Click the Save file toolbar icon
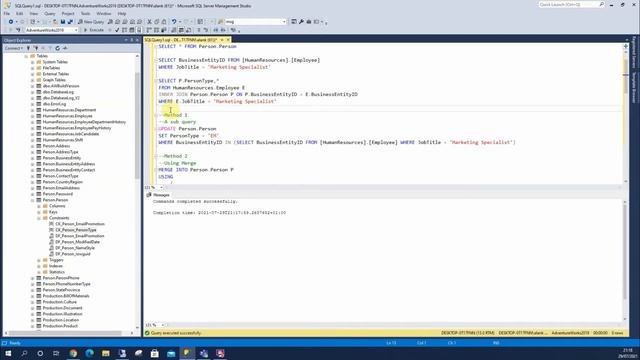This screenshot has height=360, width=640. tap(63, 22)
